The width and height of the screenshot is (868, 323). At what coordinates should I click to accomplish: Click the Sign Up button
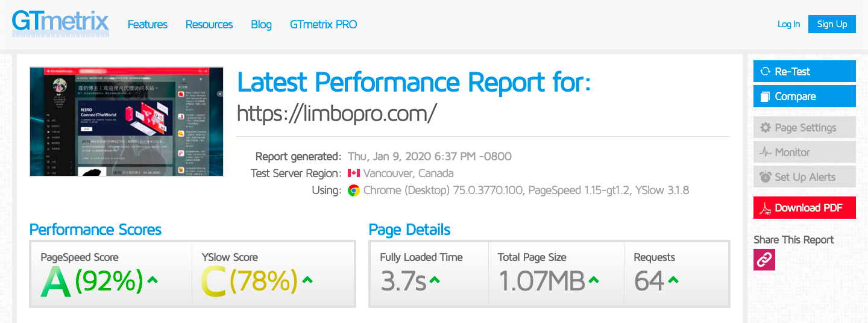(832, 24)
